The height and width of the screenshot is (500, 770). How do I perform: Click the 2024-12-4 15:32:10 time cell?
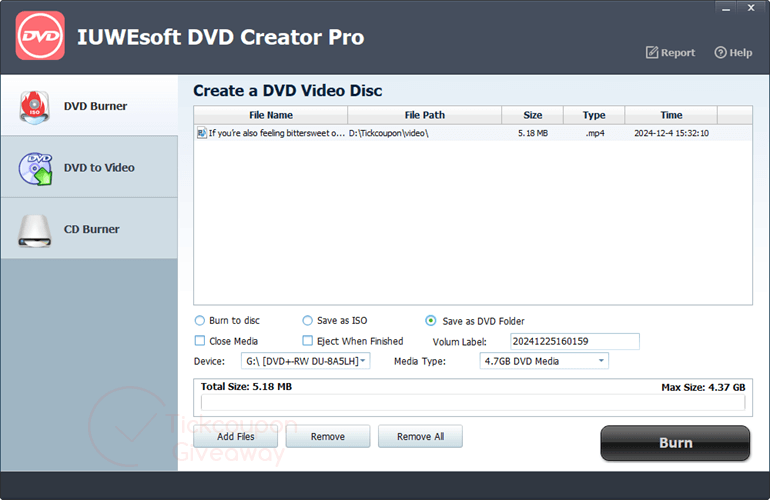click(671, 133)
